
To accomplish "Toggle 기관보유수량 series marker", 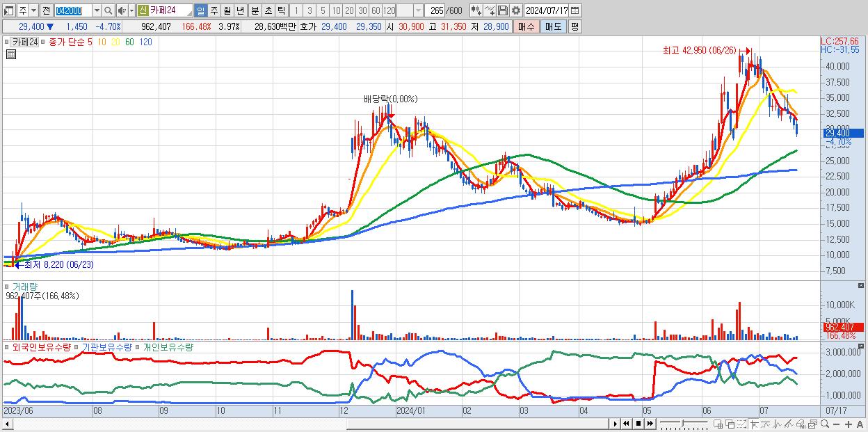I will coord(77,346).
